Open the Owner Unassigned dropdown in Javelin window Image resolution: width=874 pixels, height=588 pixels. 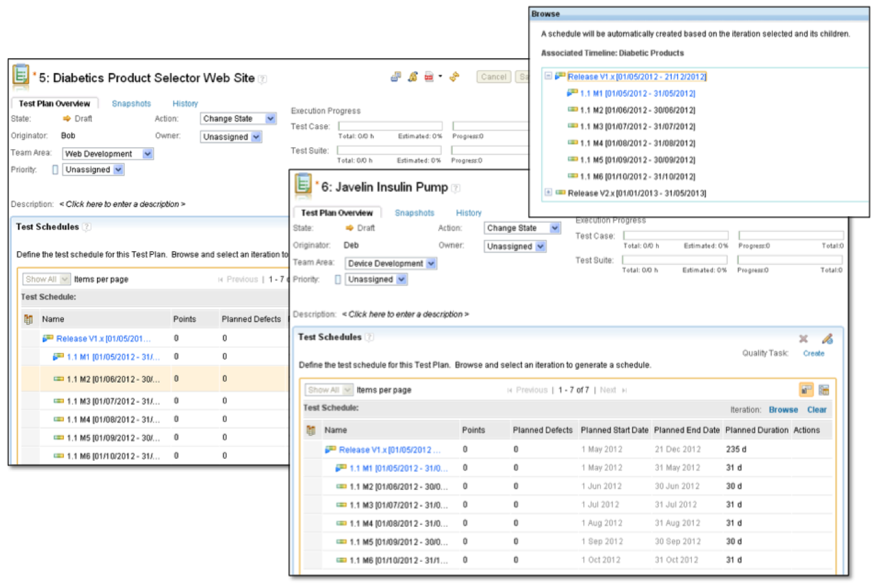point(515,247)
